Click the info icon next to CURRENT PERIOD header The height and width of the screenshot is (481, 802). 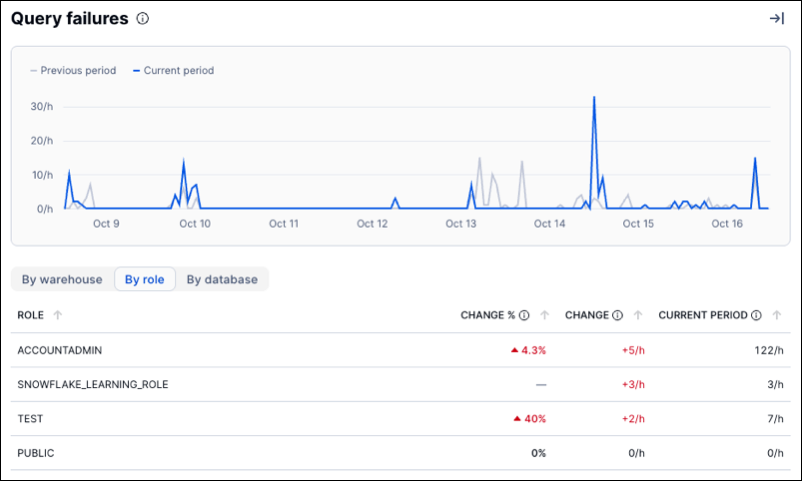pyautogui.click(x=756, y=315)
